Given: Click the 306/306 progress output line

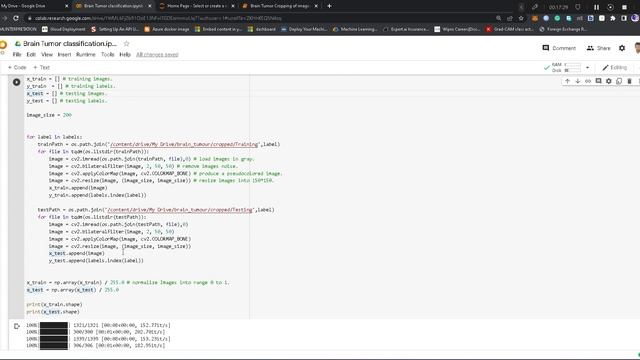Looking at the screenshot, I should pos(96,345).
